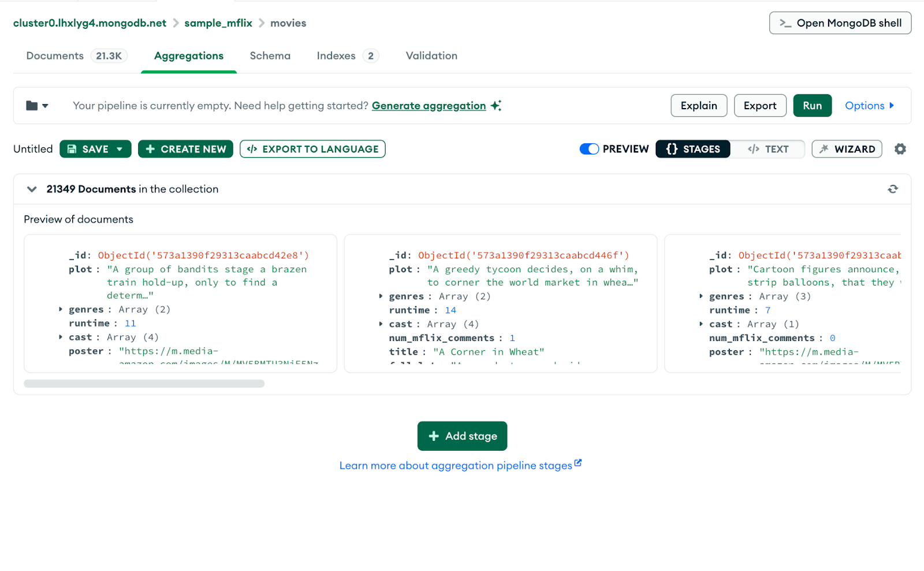Open the aggregation Wizard

[x=847, y=149]
